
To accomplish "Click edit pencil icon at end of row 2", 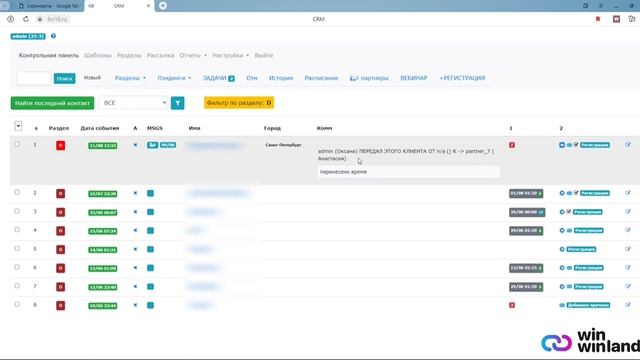I will 628,193.
